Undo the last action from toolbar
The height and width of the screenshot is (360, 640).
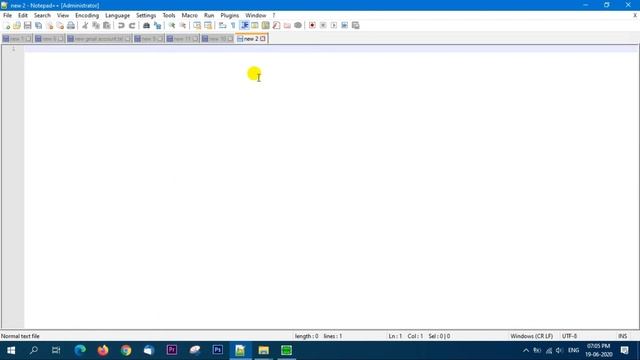pyautogui.click(x=121, y=25)
